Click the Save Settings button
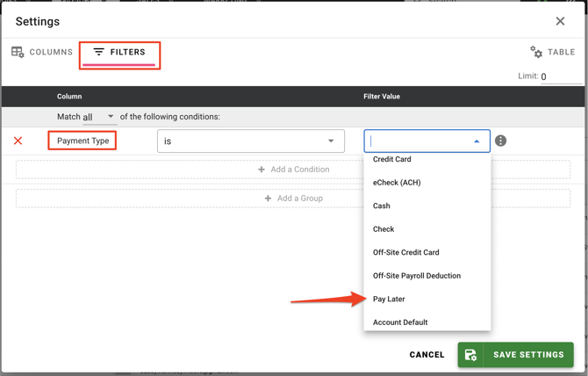The width and height of the screenshot is (588, 376). [x=515, y=355]
